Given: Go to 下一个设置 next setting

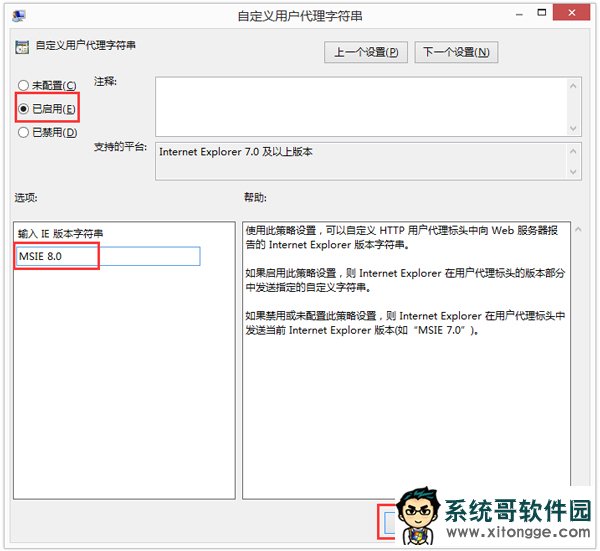Looking at the screenshot, I should (456, 52).
